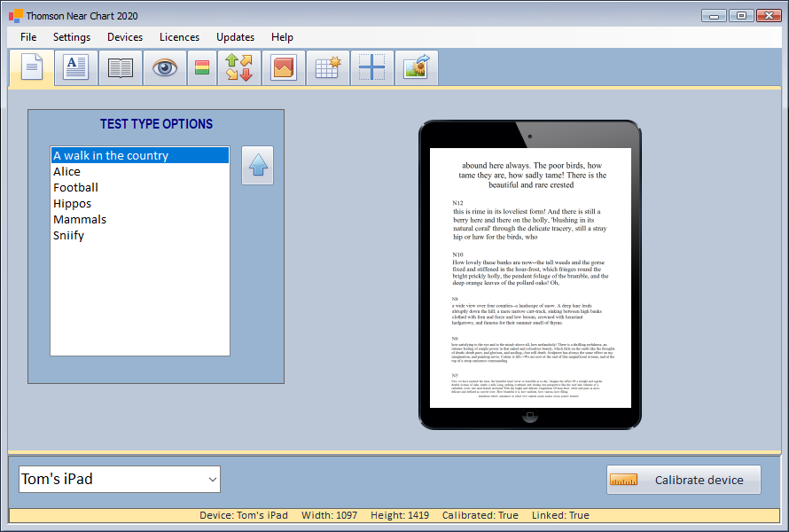Select Hippos in the test type list
This screenshot has width=789, height=532.
(73, 204)
